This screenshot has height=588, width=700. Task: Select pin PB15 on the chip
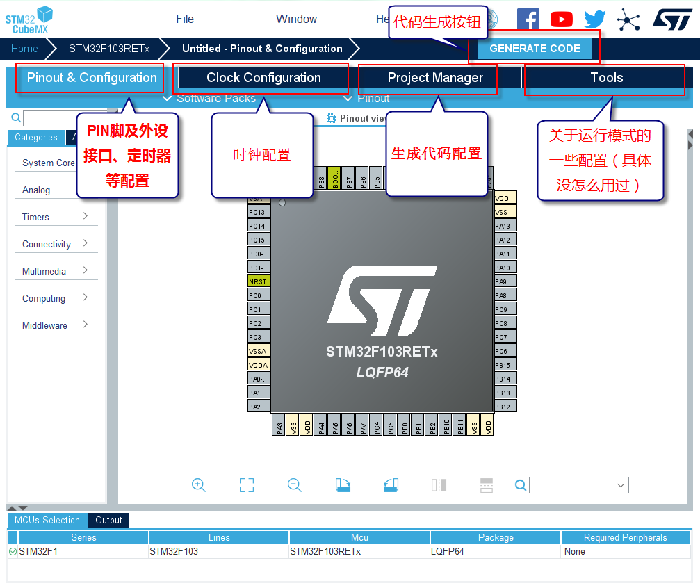point(506,365)
